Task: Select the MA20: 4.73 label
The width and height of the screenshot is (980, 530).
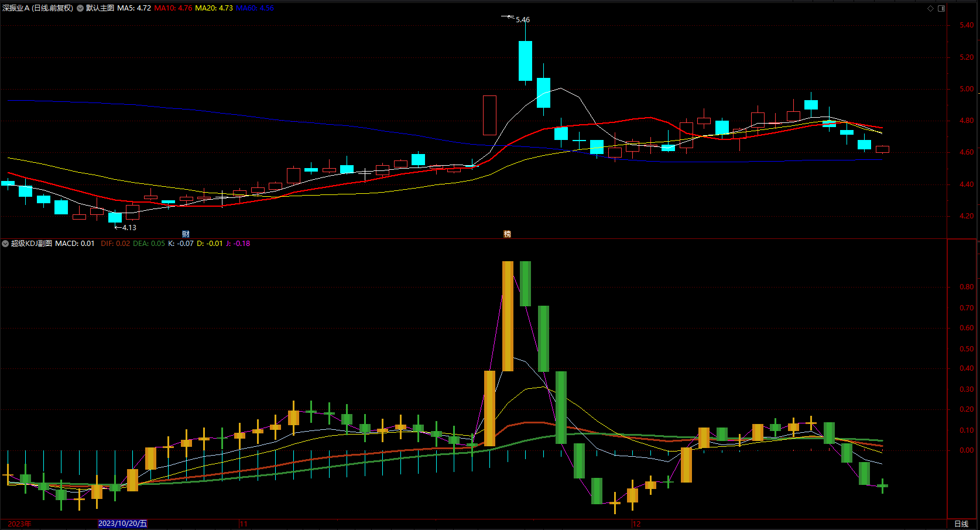Action: pyautogui.click(x=214, y=8)
